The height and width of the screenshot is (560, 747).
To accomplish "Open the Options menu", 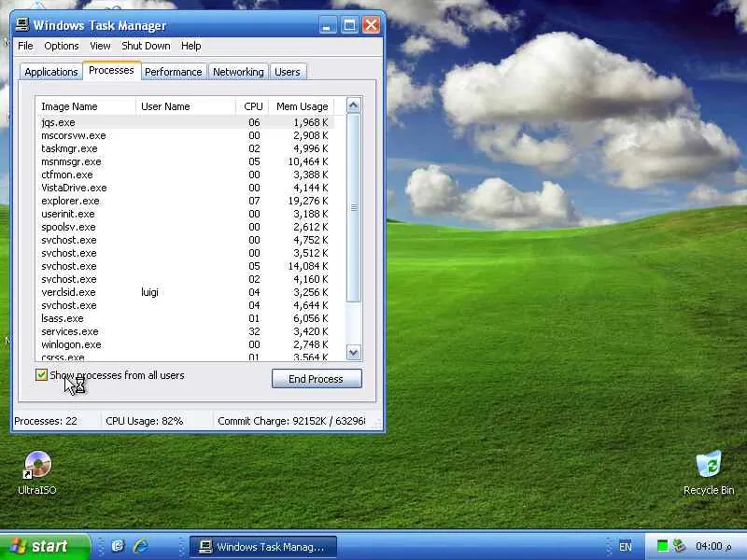I will (62, 46).
